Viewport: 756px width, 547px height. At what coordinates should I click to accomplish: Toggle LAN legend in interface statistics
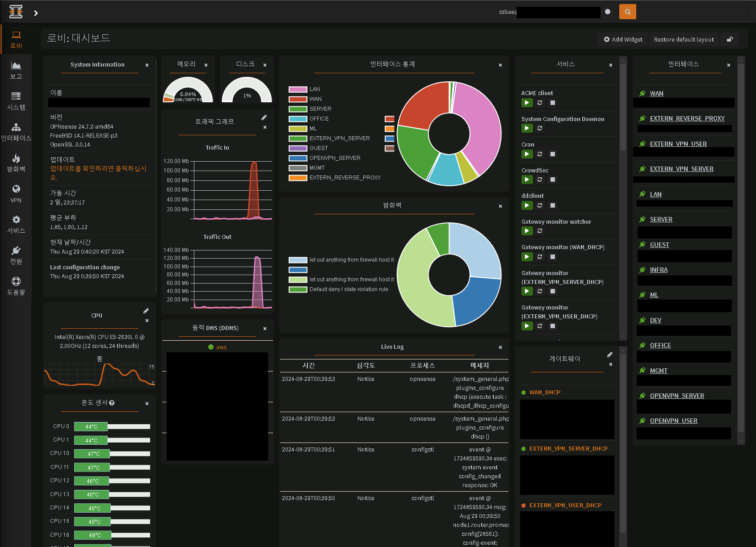click(x=315, y=89)
